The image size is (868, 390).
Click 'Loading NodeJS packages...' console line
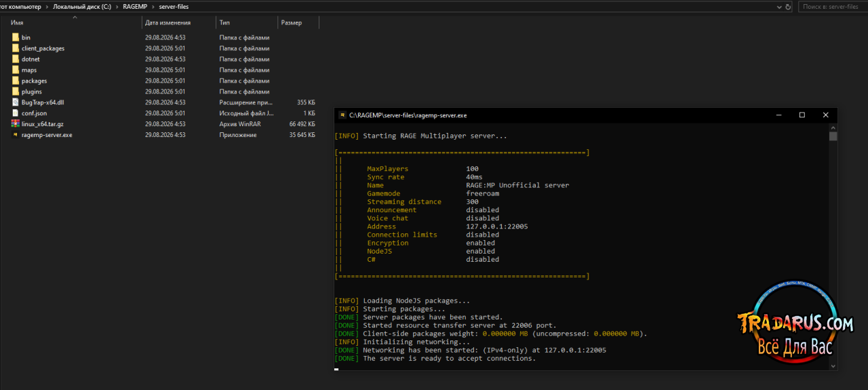point(416,300)
